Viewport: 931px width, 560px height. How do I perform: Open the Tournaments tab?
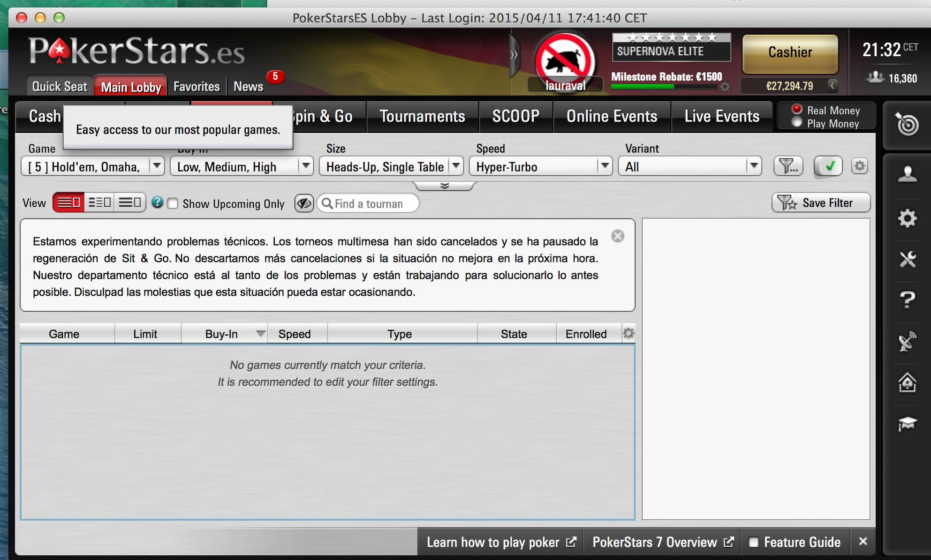coord(422,116)
